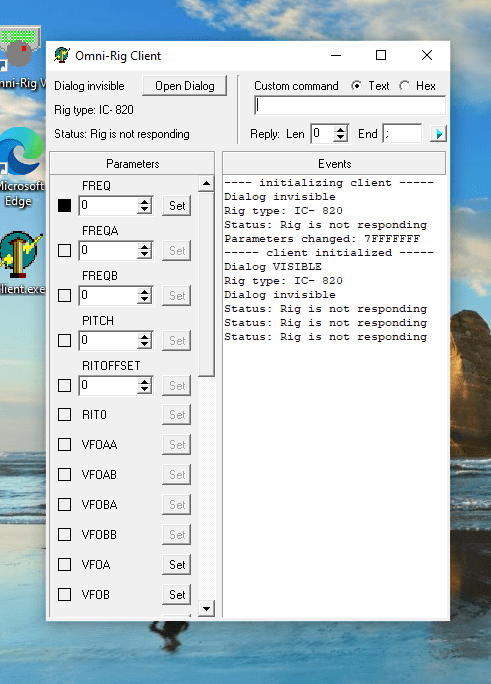Click the FREQ value field
Image resolution: width=491 pixels, height=684 pixels.
[108, 205]
